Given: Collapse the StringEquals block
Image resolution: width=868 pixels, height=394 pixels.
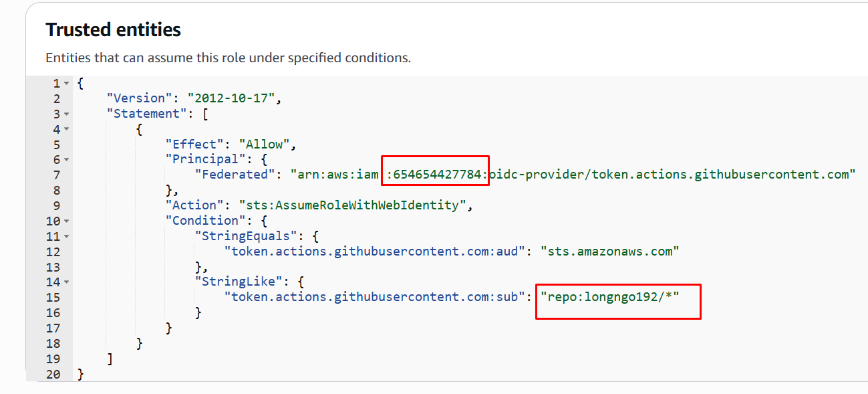Looking at the screenshot, I should coord(66,237).
